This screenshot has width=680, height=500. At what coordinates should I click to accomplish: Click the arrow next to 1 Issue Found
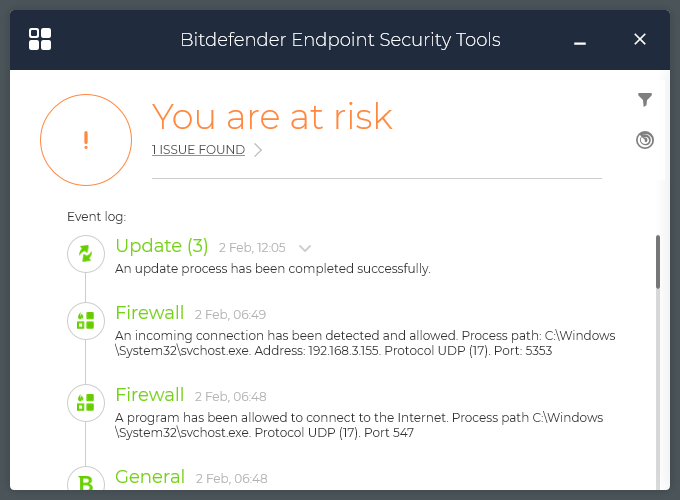coord(258,150)
